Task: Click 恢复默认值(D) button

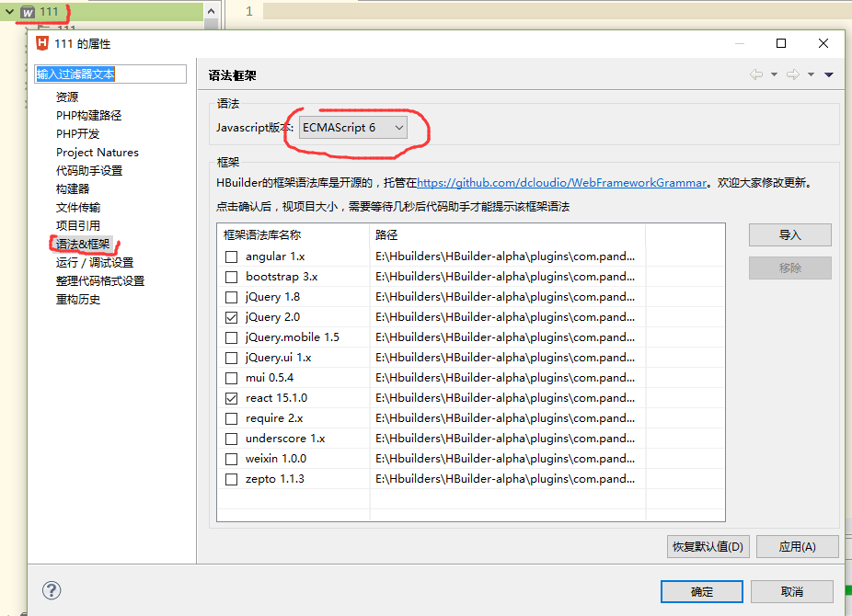Action: click(x=708, y=546)
